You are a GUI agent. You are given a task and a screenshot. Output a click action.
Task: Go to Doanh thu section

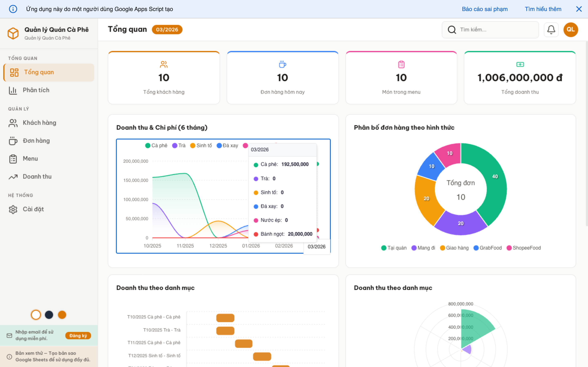pos(37,177)
